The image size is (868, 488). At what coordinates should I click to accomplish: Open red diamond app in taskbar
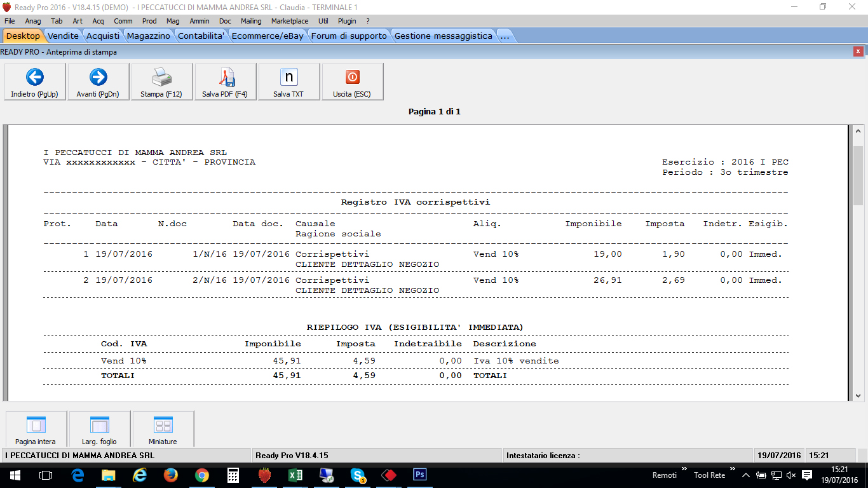tap(389, 475)
